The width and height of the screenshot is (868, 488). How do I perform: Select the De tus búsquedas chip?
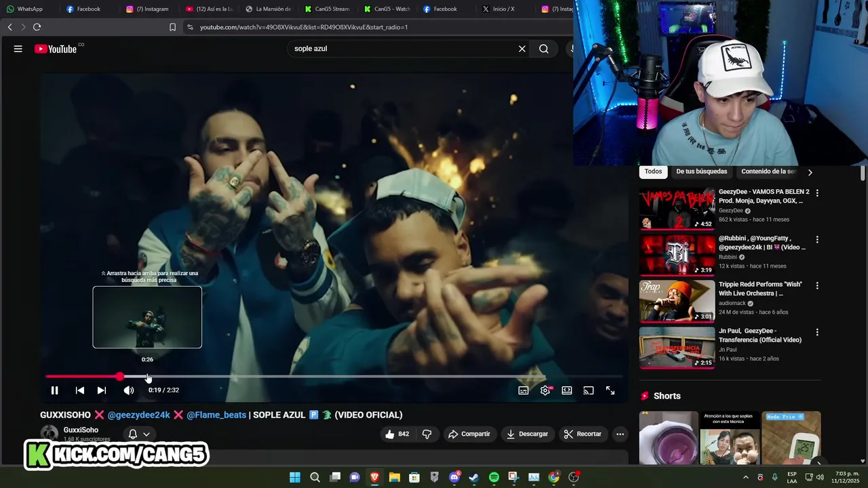point(701,171)
